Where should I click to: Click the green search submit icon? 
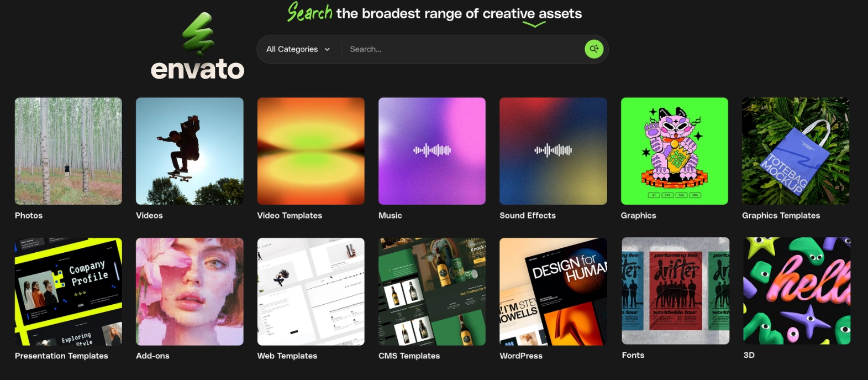pyautogui.click(x=594, y=49)
